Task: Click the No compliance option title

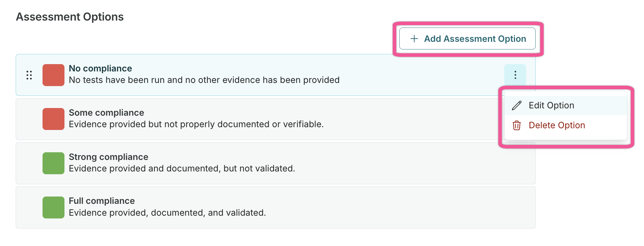Action: [100, 68]
